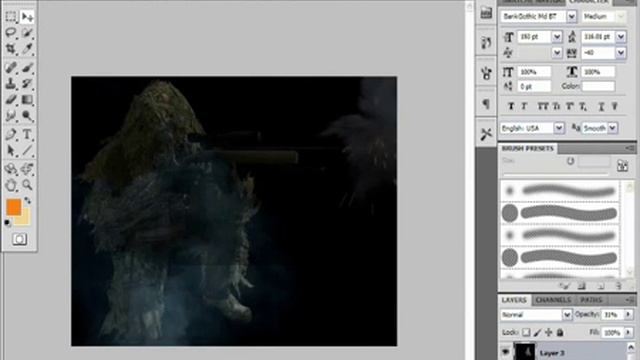Select the Layer 3 thumbnail

tap(524, 352)
